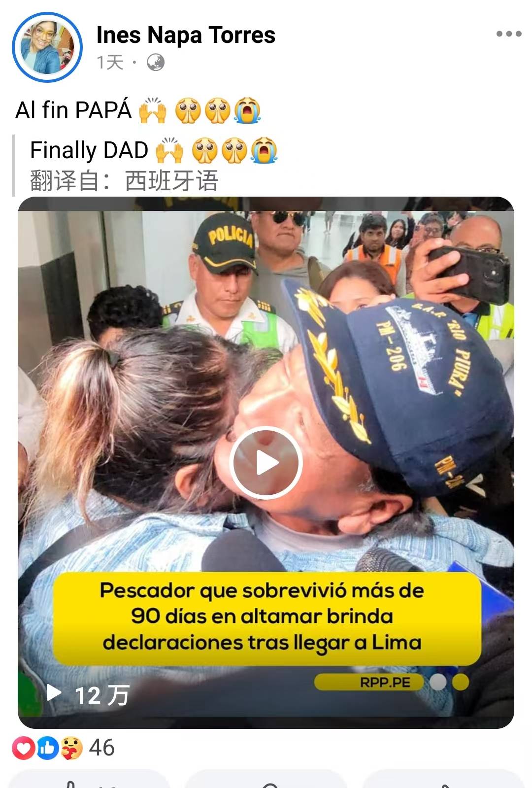
Task: Tap the original text Al fin PAPÁ
Action: point(74,109)
